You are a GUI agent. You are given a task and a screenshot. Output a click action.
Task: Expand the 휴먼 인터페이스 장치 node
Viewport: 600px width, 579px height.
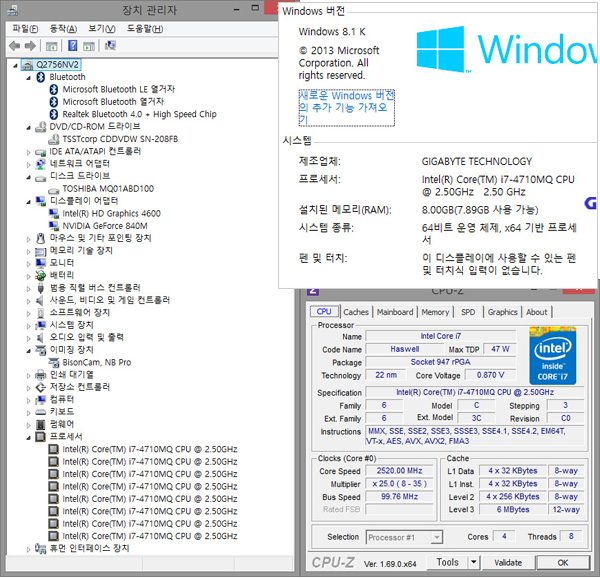29,549
